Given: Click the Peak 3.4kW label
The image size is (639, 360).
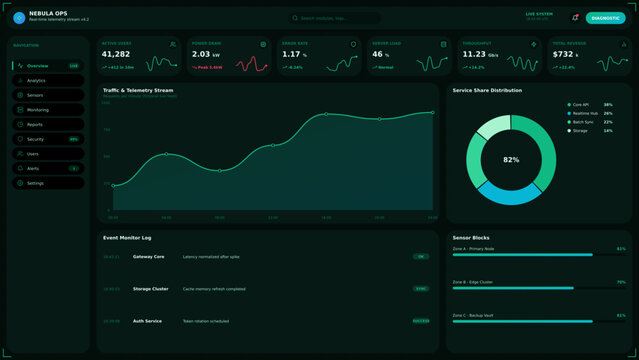Looking at the screenshot, I should pos(210,67).
